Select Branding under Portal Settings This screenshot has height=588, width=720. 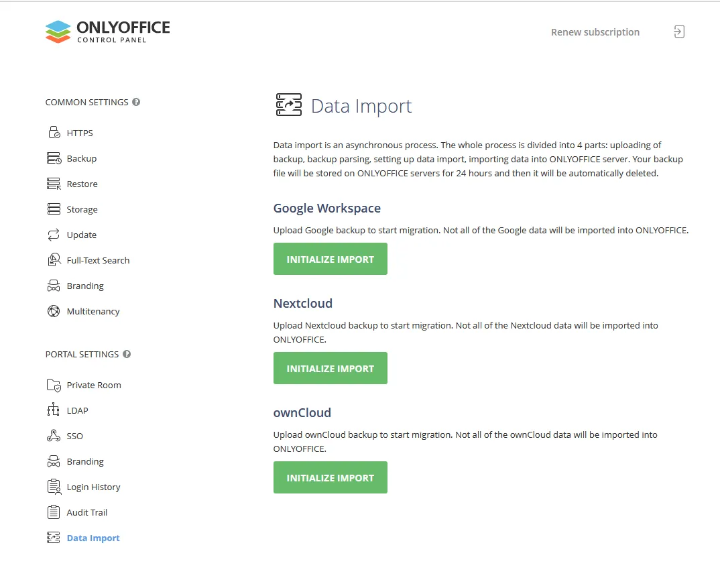(x=85, y=461)
